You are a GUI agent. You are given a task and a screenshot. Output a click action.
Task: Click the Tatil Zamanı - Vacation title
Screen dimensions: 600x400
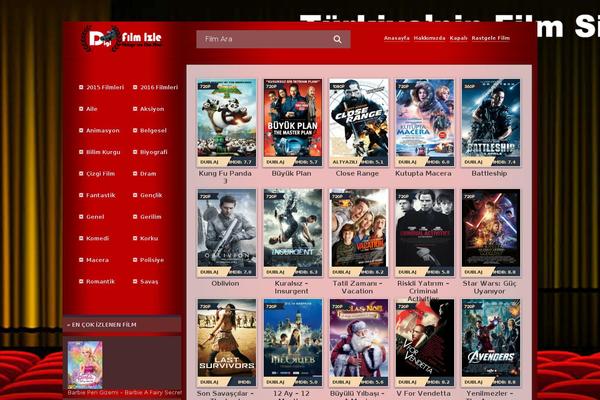pos(357,287)
